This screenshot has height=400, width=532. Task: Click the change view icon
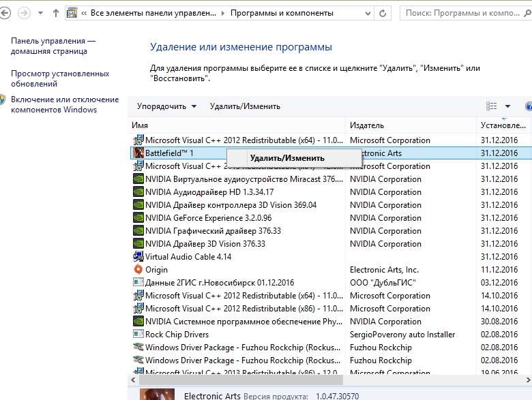click(x=491, y=106)
